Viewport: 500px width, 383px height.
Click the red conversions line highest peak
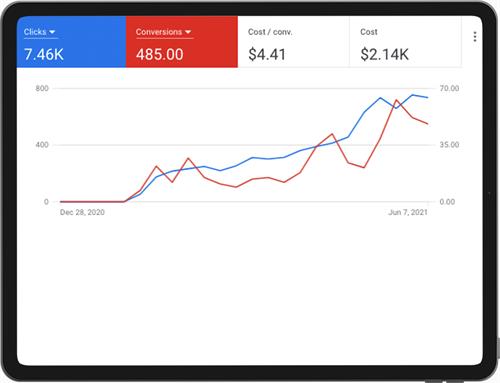[x=396, y=100]
